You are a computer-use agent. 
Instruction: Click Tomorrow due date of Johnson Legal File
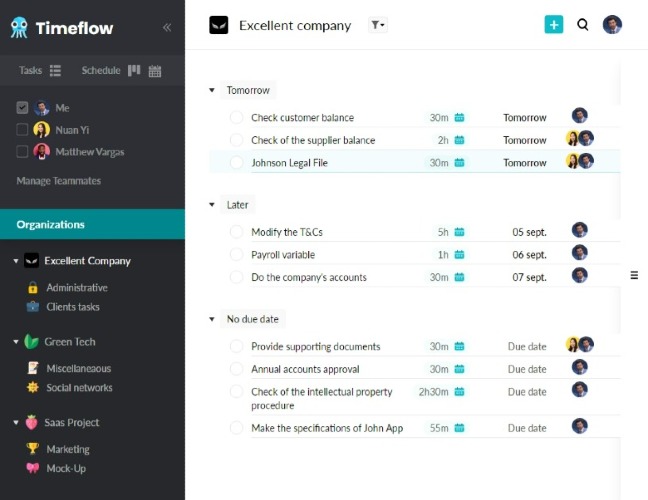pos(525,163)
